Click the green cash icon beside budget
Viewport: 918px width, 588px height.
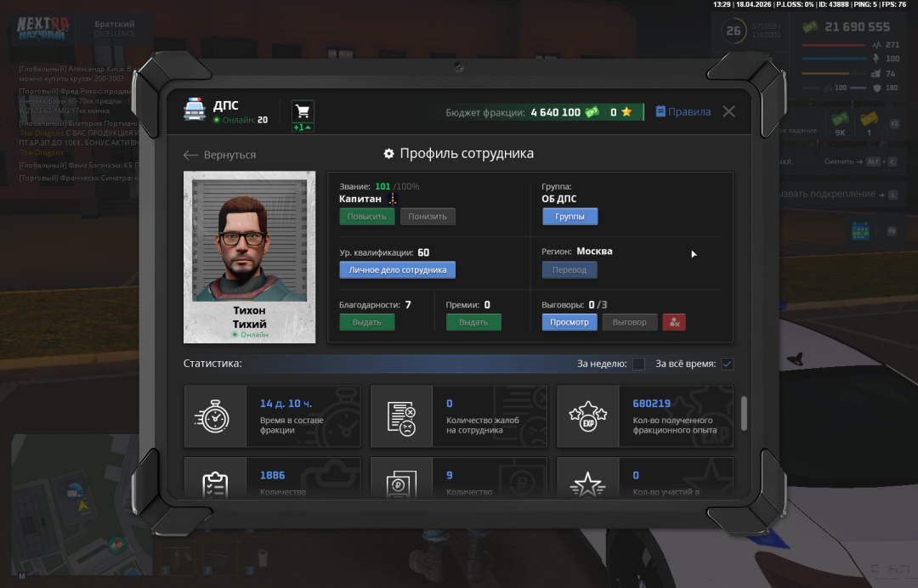click(x=592, y=112)
